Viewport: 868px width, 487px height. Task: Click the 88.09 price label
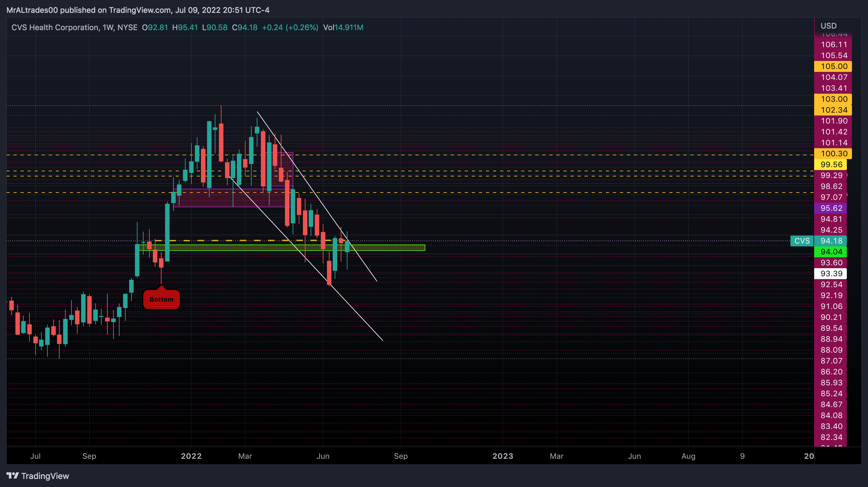[830, 350]
